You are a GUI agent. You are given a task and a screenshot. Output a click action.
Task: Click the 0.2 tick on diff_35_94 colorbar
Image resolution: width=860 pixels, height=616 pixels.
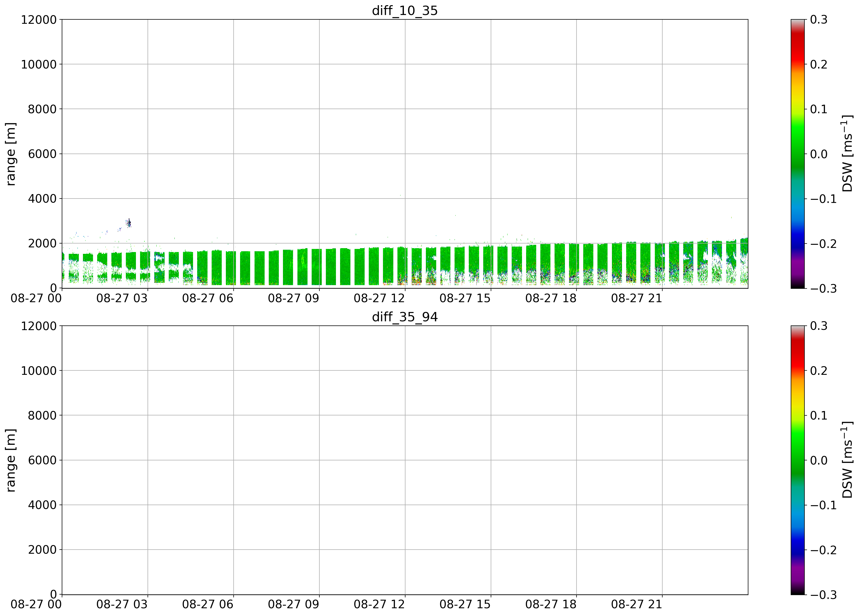point(819,371)
